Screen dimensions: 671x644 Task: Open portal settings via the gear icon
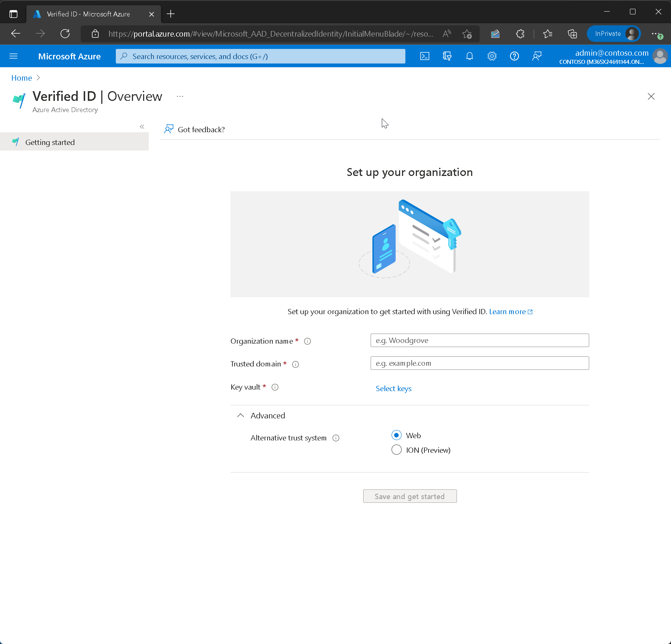(492, 56)
